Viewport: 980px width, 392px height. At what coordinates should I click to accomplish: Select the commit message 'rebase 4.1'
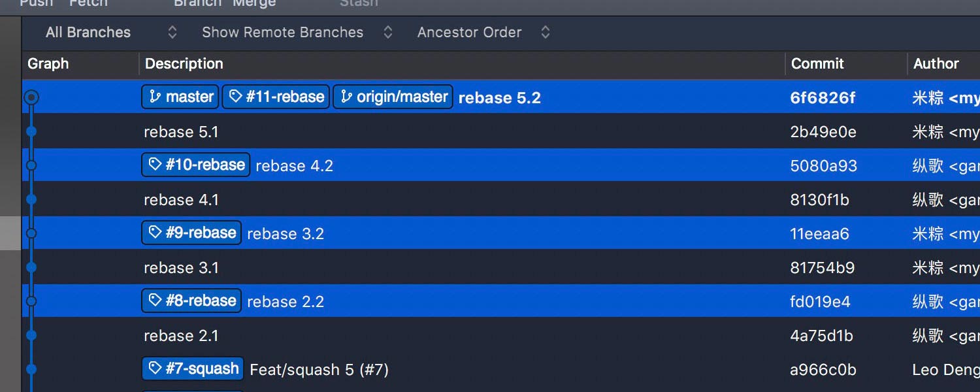point(181,200)
